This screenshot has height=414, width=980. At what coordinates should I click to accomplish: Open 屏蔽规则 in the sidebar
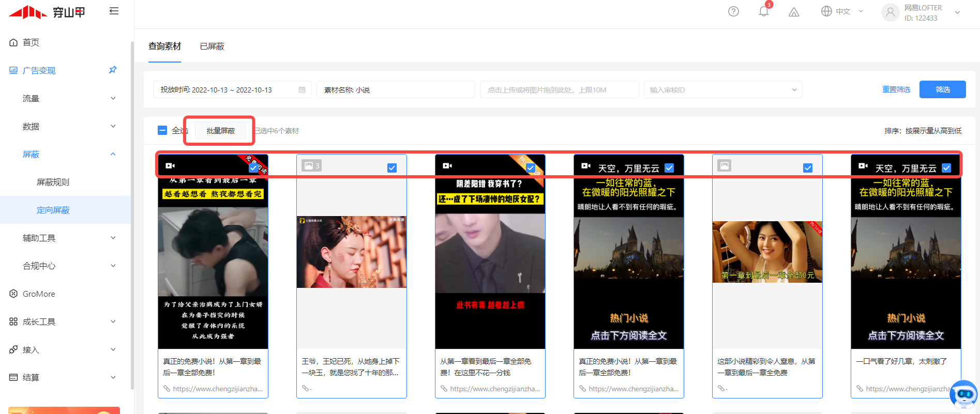coord(53,182)
